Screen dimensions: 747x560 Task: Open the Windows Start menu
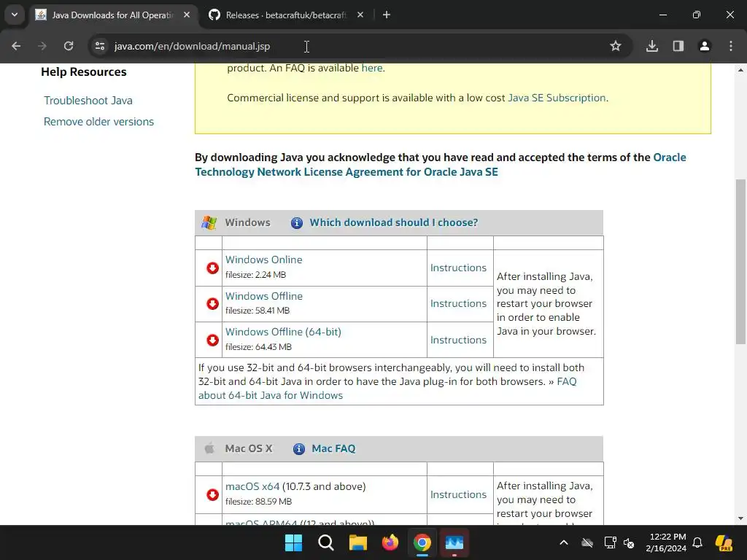tap(293, 542)
